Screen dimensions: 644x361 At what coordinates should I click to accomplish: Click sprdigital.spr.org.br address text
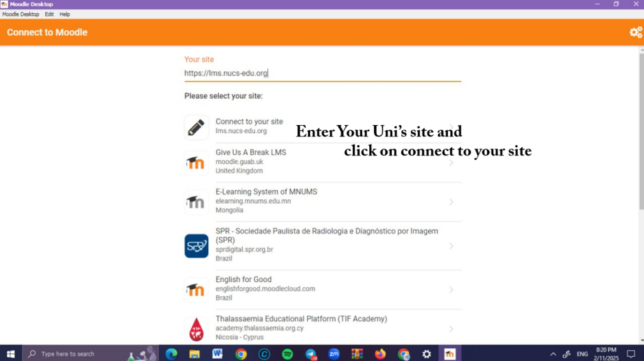tap(245, 249)
